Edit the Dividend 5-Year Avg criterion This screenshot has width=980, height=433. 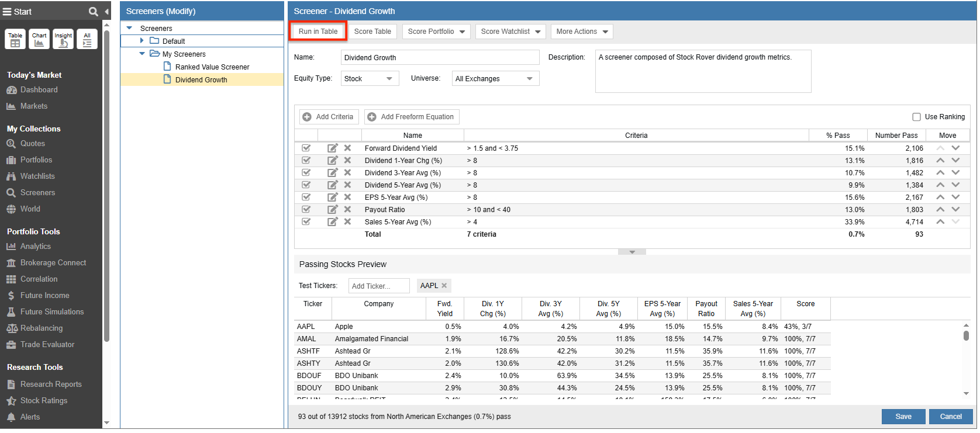click(x=333, y=185)
